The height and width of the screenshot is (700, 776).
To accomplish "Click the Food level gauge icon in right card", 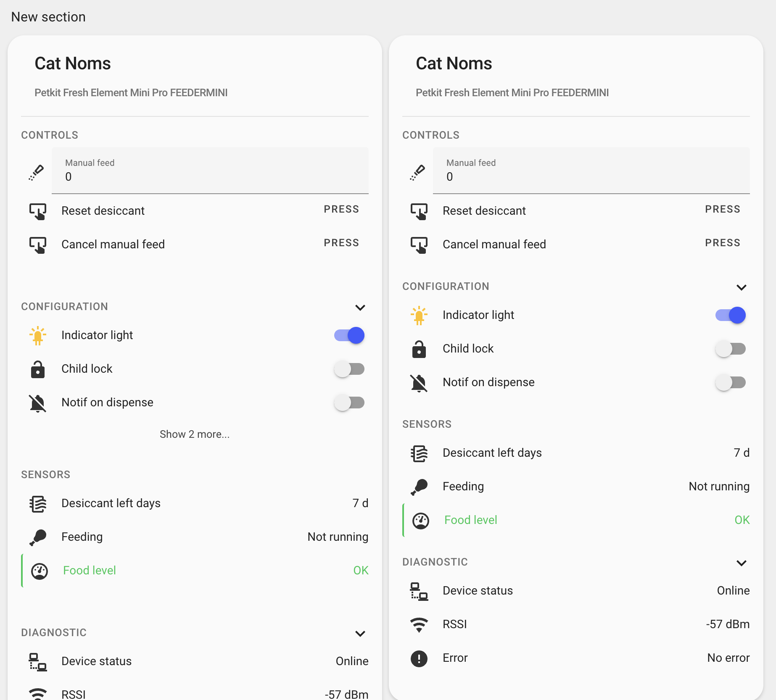I will 420,520.
